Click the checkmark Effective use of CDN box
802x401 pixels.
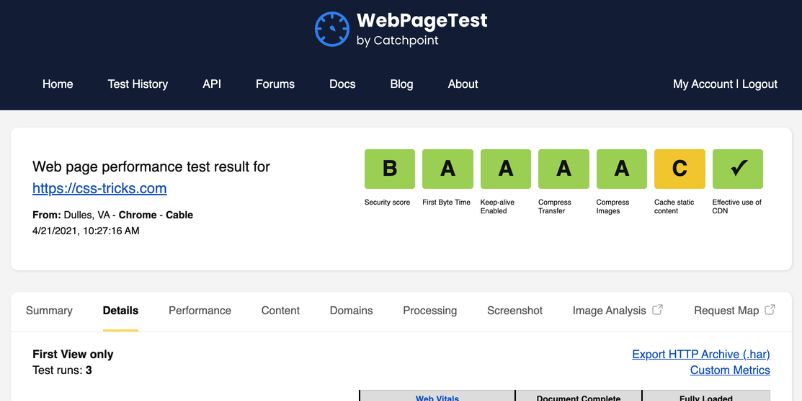pyautogui.click(x=738, y=169)
